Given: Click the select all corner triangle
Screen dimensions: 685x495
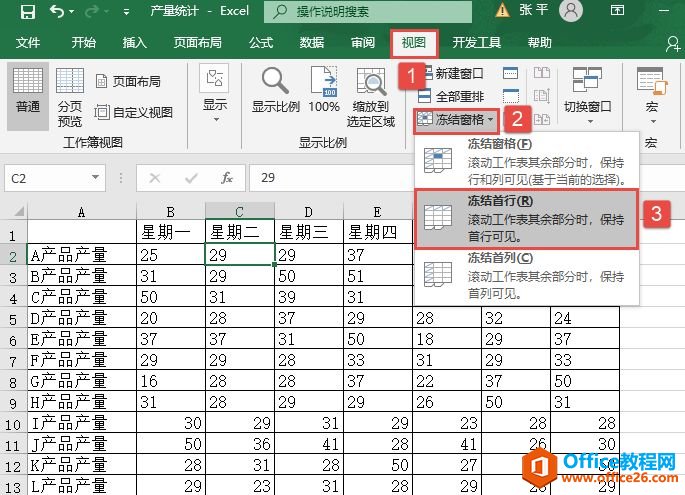Looking at the screenshot, I should [17, 211].
